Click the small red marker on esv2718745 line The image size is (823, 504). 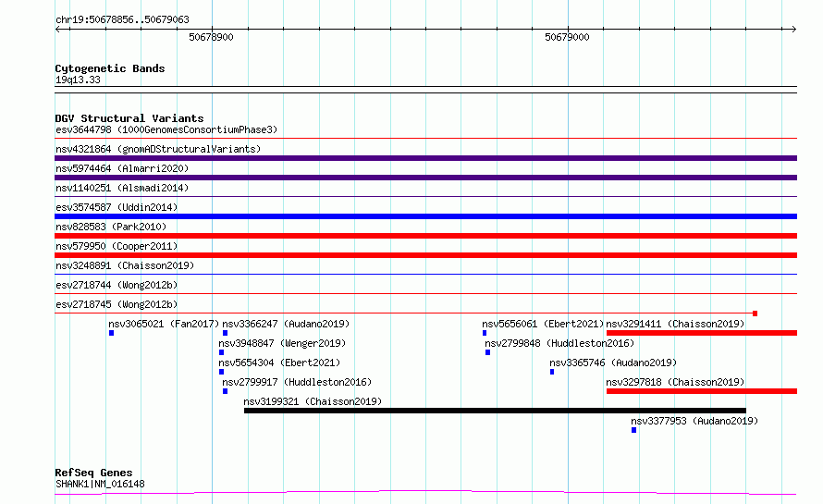(x=755, y=313)
